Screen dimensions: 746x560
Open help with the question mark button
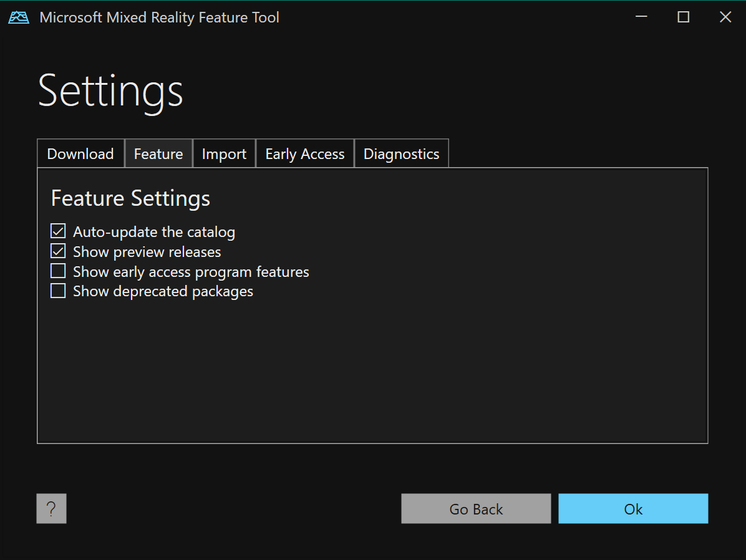coord(52,509)
